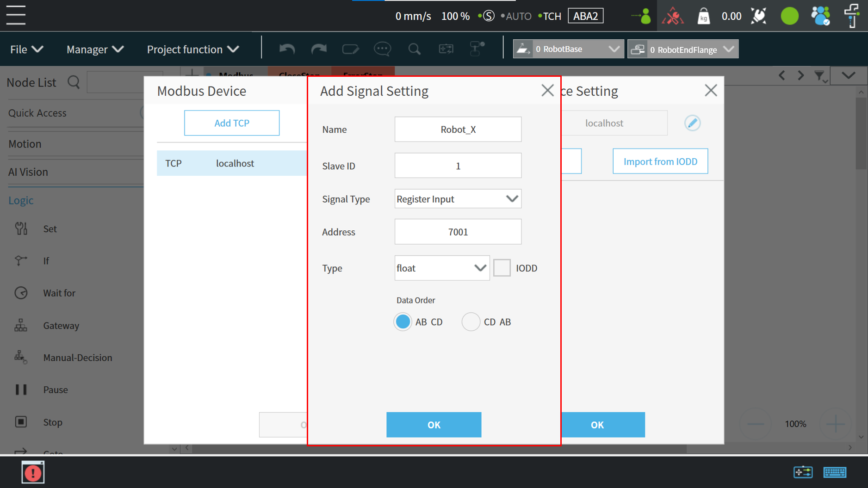This screenshot has height=488, width=868.
Task: Click the Add TCP button
Action: [x=232, y=123]
